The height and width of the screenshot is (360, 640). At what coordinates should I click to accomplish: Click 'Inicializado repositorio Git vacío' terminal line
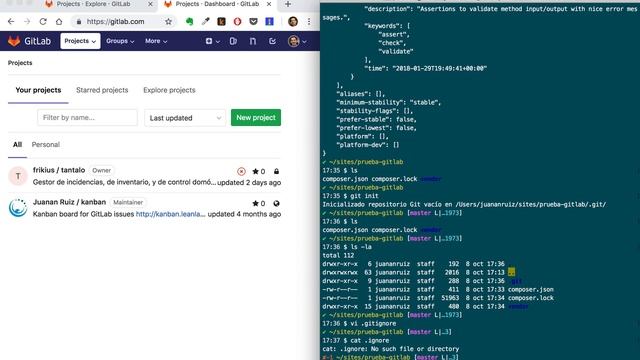[x=464, y=204]
